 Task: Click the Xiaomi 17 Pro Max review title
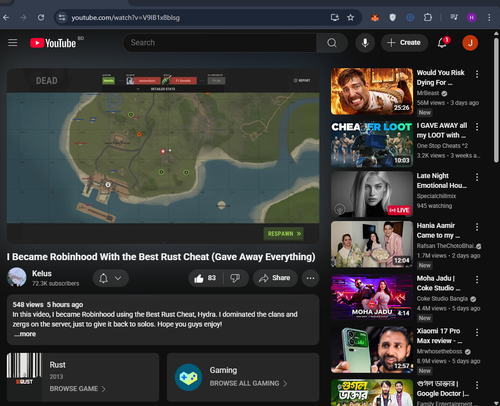439,336
